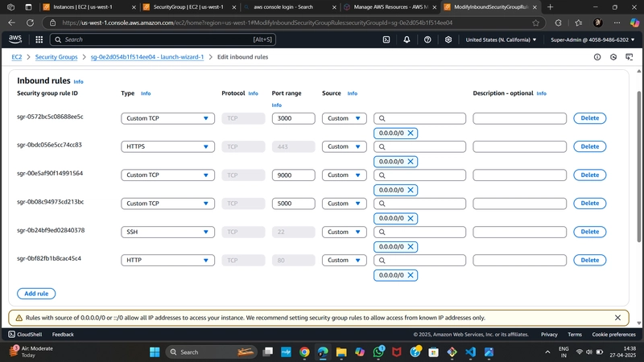This screenshot has width=644, height=362.
Task: Remove 0.0.0.0/0 source from HTTPS rule
Action: click(x=411, y=162)
